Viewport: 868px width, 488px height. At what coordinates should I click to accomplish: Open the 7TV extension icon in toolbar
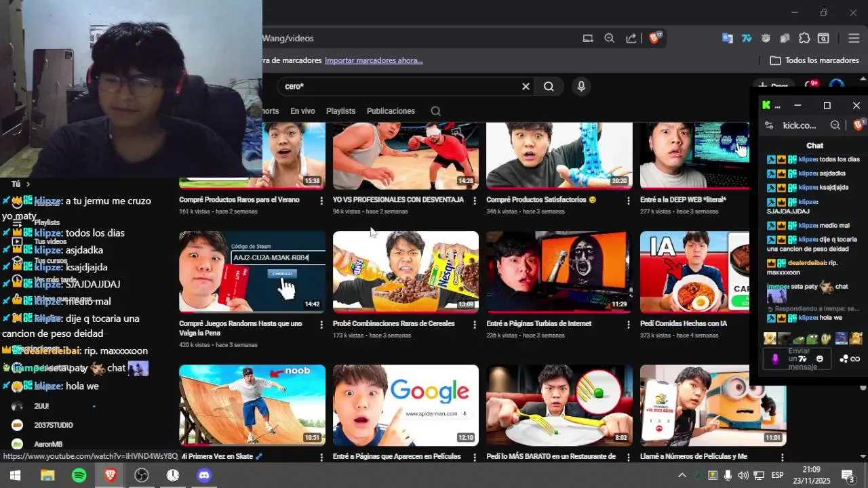747,39
